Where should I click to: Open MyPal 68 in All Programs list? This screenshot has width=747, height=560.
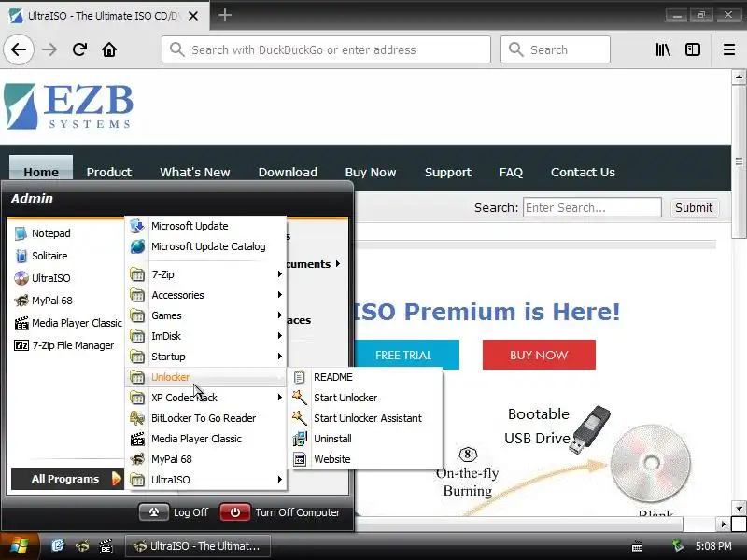(205, 459)
